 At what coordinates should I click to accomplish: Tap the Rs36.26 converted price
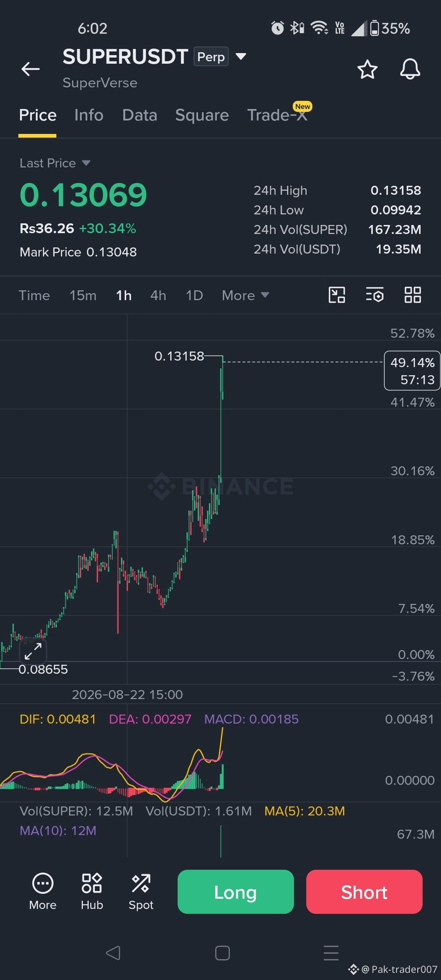point(47,228)
